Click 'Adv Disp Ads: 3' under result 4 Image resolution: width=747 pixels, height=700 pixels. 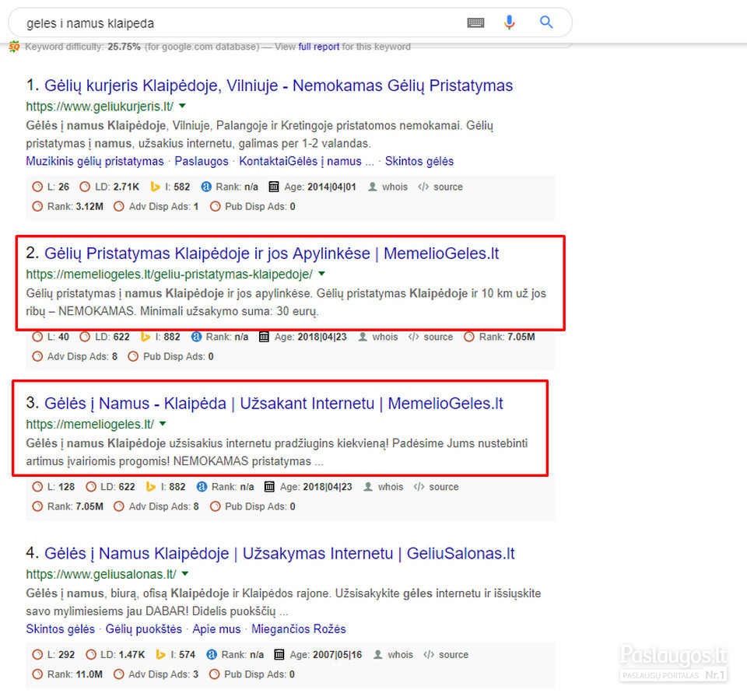pos(156,674)
